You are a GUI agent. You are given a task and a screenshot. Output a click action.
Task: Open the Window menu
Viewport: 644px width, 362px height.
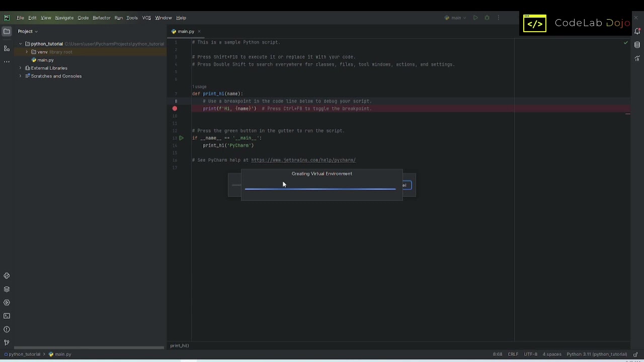coord(163,18)
